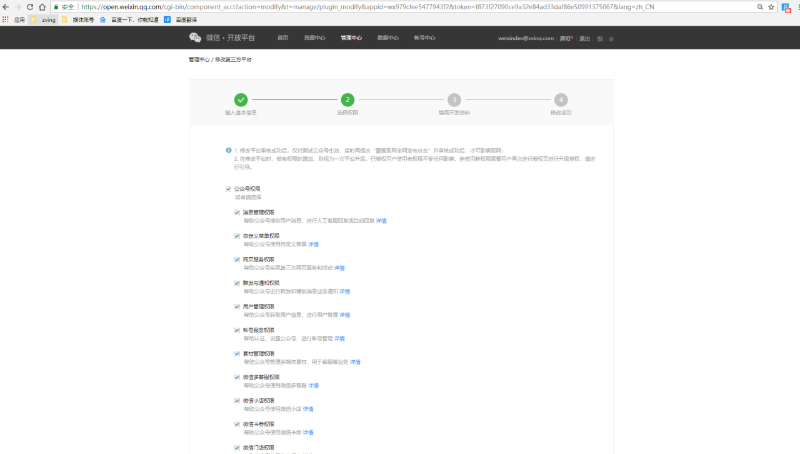Open the browser home page icon
800x454 pixels.
42,7
